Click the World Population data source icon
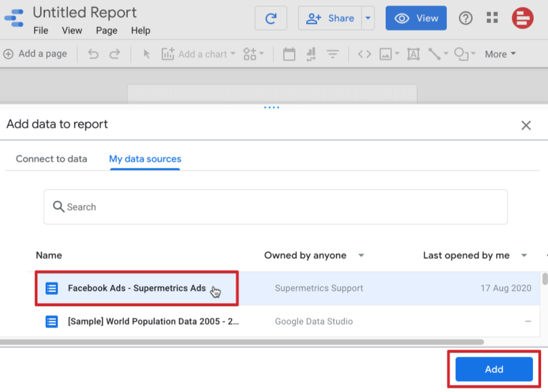 pos(52,322)
